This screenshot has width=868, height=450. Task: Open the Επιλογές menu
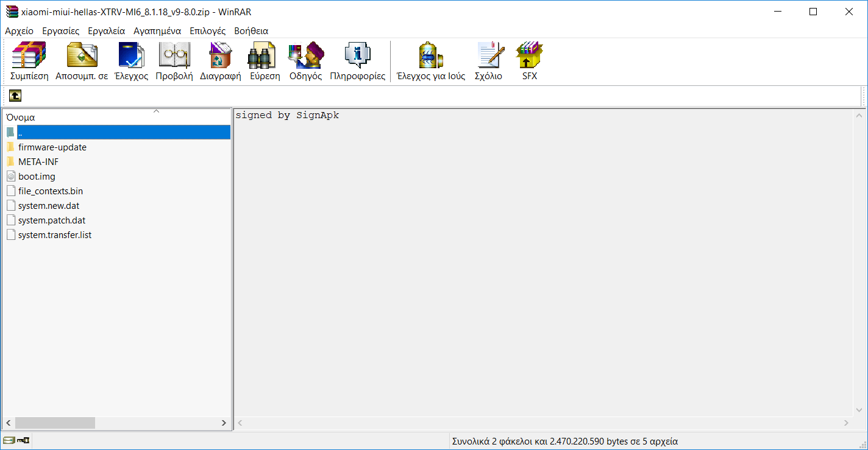coord(208,31)
